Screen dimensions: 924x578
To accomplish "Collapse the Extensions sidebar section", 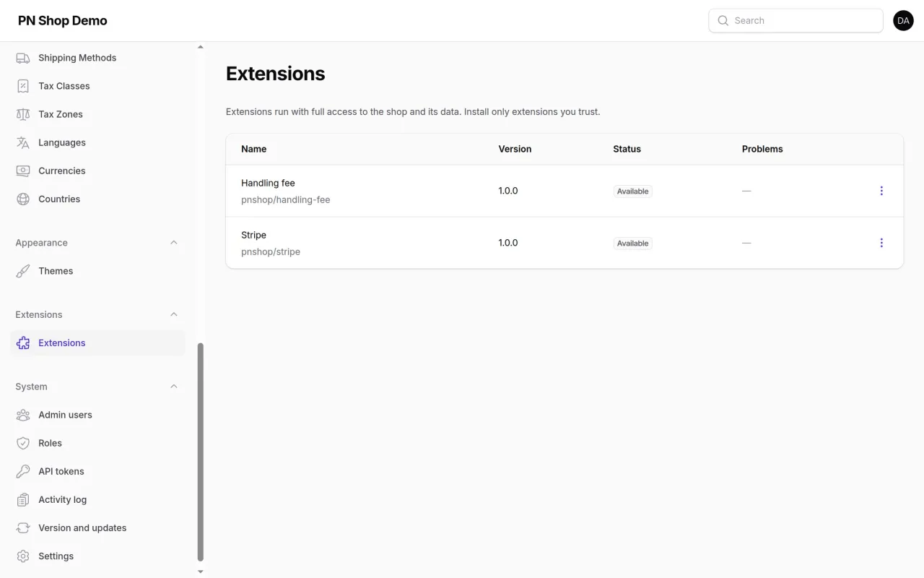I will pyautogui.click(x=173, y=314).
